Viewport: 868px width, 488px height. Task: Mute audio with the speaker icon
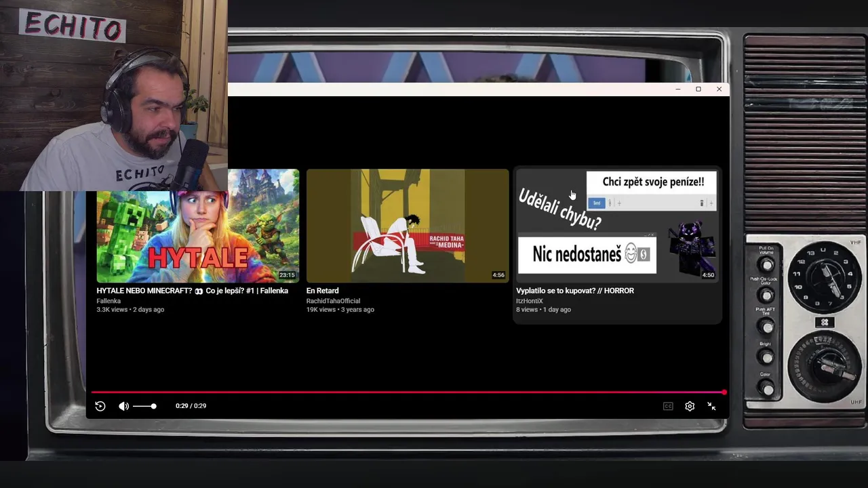pos(123,406)
